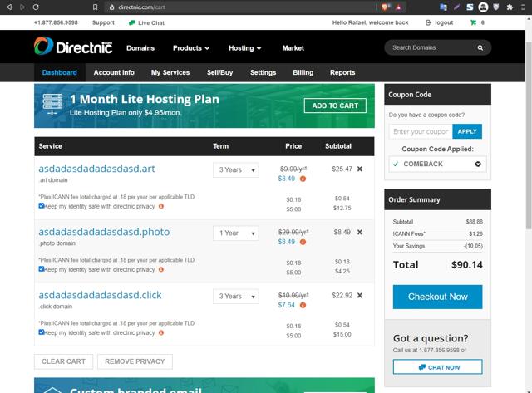Click the coupon code input field
532x393 pixels.
coord(421,131)
